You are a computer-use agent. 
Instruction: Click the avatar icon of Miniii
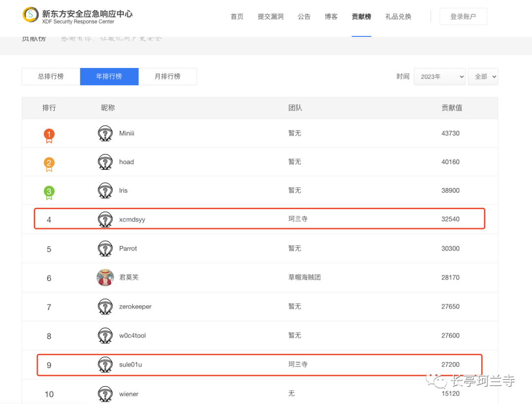[x=105, y=133]
